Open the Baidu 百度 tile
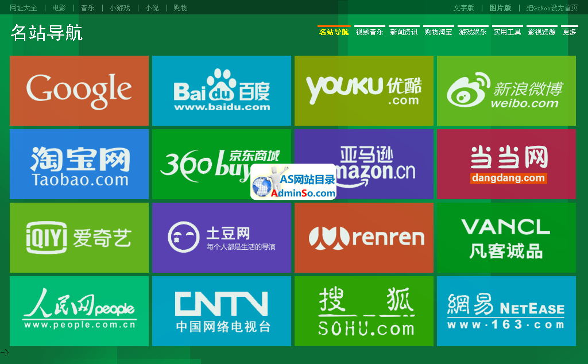This screenshot has width=588, height=364. click(222, 91)
